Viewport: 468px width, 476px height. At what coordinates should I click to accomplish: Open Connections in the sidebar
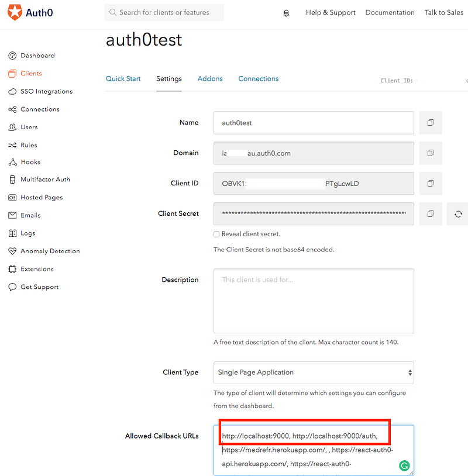click(40, 109)
